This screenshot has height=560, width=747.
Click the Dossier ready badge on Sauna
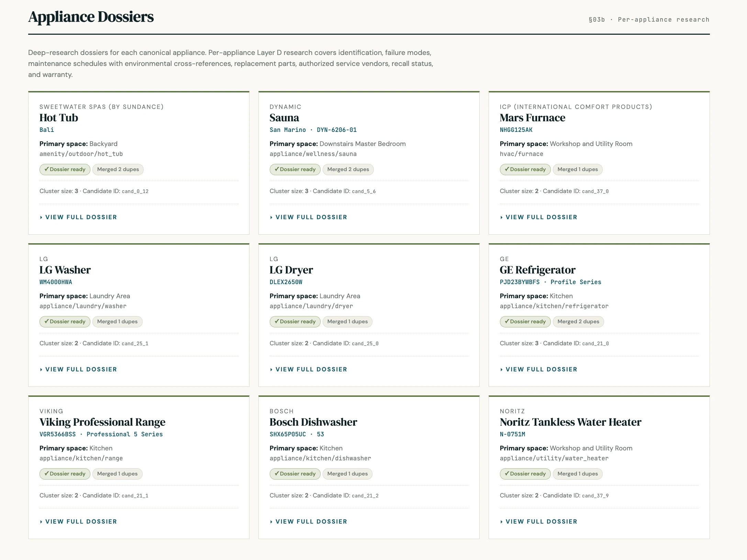click(295, 169)
